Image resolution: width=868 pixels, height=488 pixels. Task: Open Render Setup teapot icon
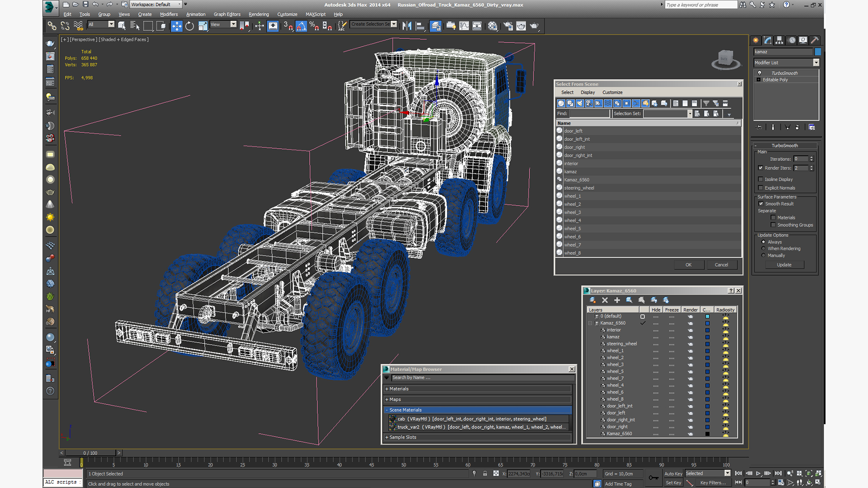click(x=508, y=26)
